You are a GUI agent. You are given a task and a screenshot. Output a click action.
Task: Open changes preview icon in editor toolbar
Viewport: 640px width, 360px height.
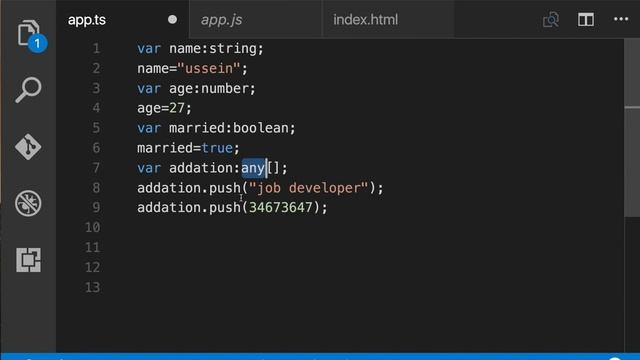point(550,20)
